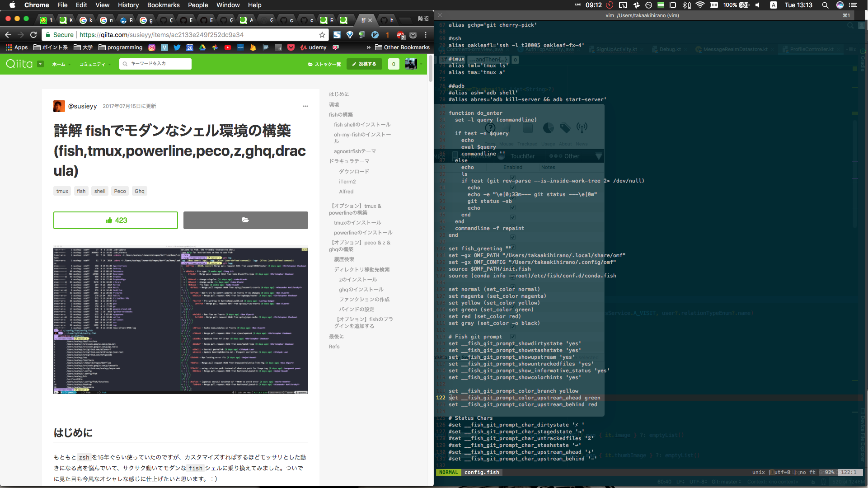Open the Twitter bookmark icon
The height and width of the screenshot is (488, 868).
(x=177, y=47)
